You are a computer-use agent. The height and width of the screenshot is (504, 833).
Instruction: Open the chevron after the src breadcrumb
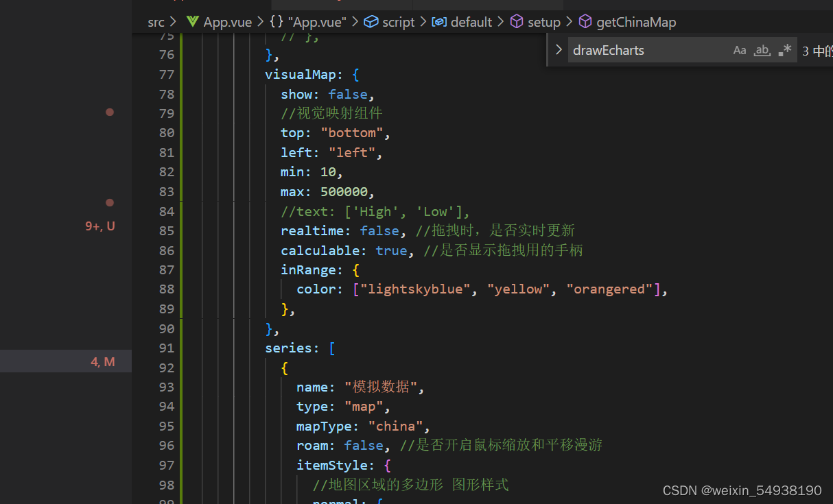(x=172, y=21)
